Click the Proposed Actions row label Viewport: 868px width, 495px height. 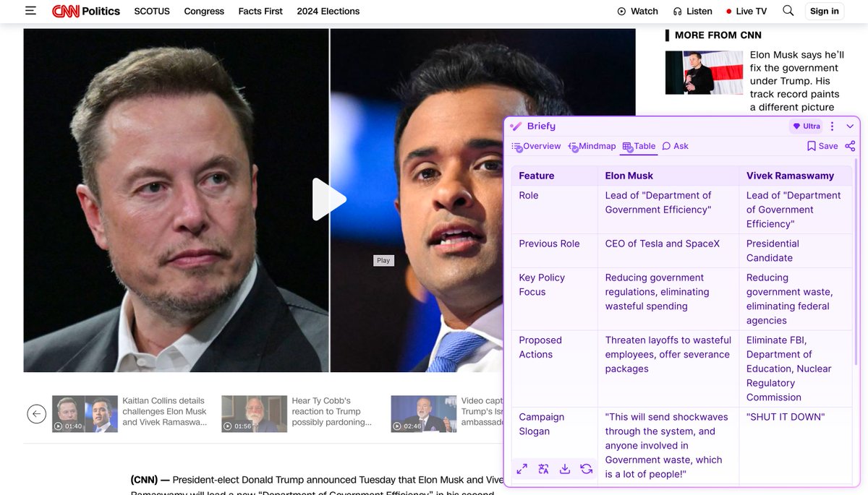[x=540, y=348]
